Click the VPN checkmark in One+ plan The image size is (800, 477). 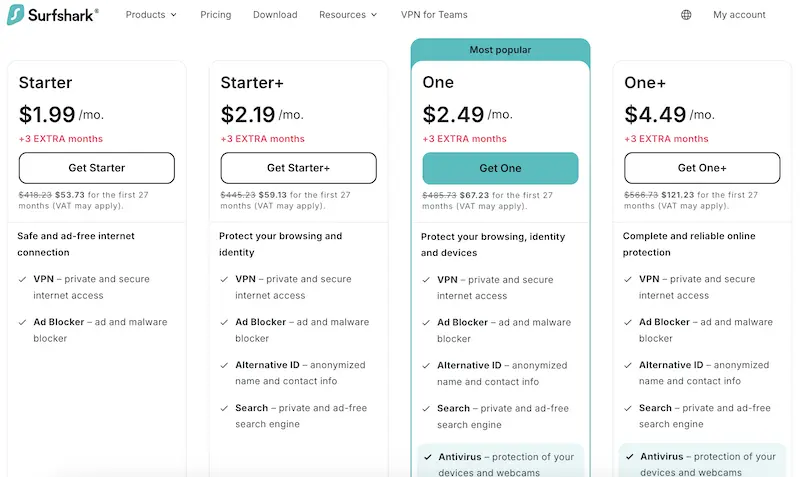629,280
